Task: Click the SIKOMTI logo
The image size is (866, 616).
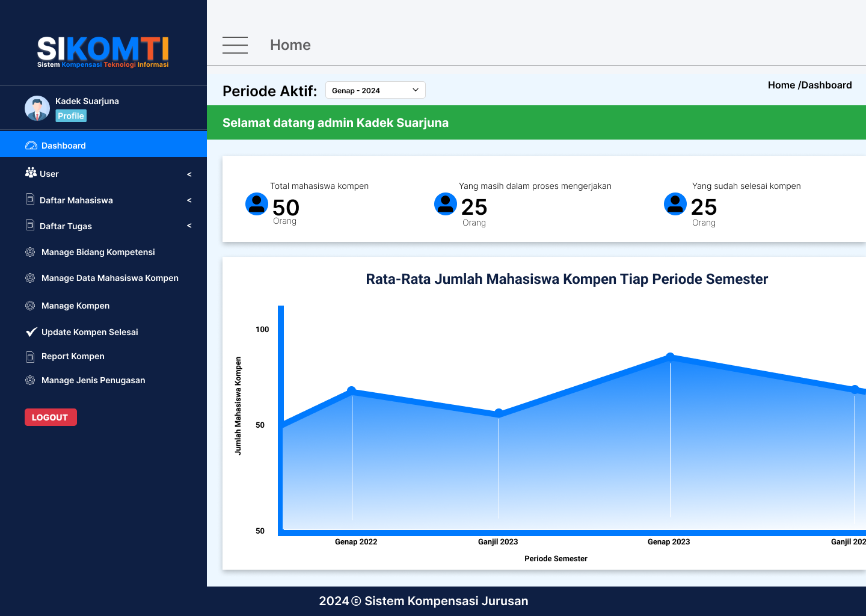Action: click(103, 52)
